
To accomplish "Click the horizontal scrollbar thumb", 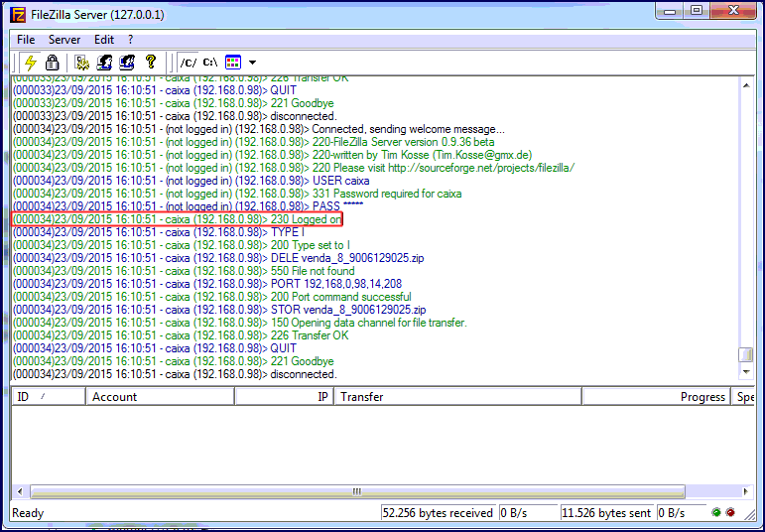I will point(357,491).
